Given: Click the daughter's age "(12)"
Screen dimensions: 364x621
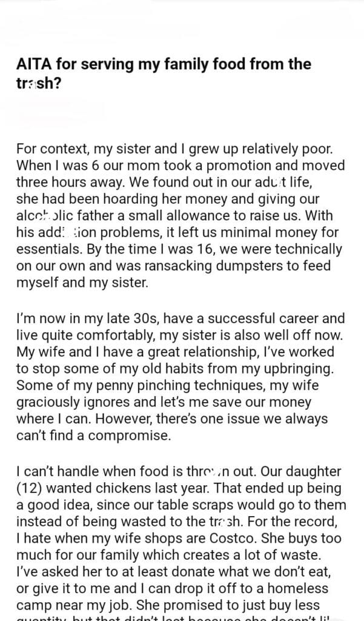Looking at the screenshot, I should click(30, 488).
